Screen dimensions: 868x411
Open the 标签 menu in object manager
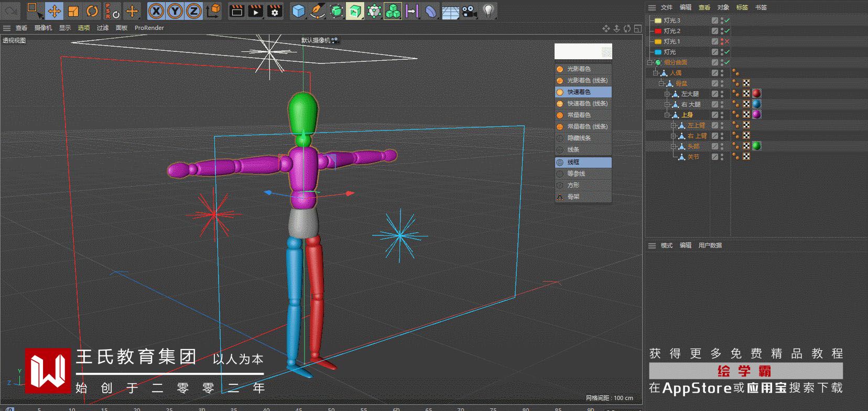742,7
